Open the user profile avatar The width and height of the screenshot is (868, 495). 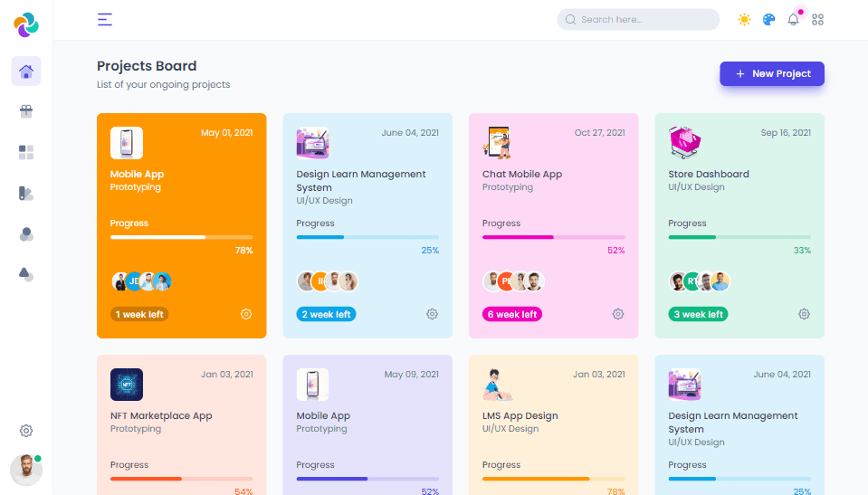click(26, 470)
